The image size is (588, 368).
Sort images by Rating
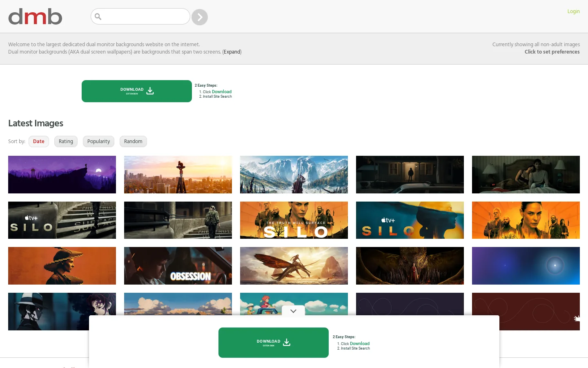66,141
